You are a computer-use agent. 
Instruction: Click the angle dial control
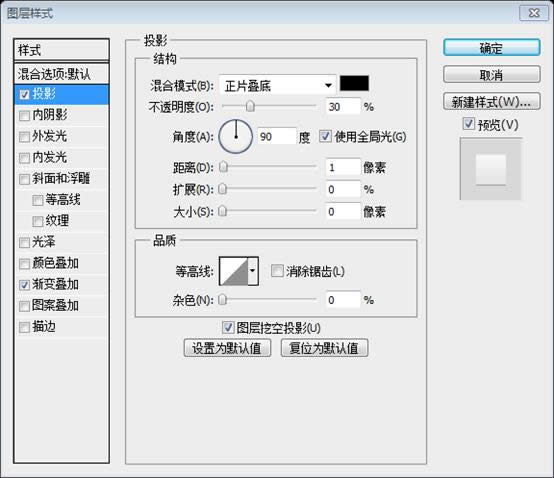236,136
